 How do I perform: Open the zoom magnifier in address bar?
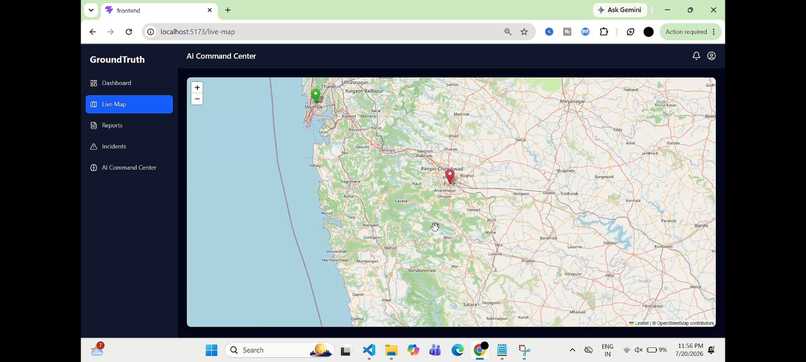coord(507,32)
